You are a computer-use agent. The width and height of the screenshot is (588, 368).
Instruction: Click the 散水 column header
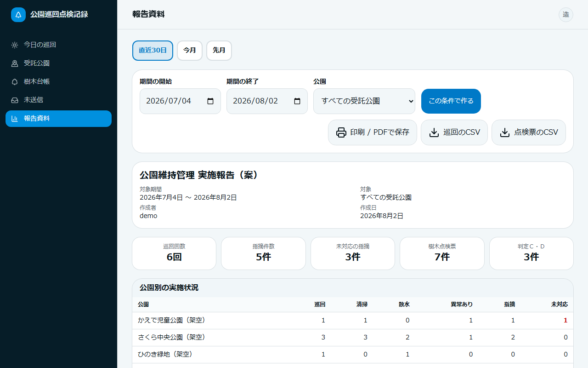(x=404, y=305)
